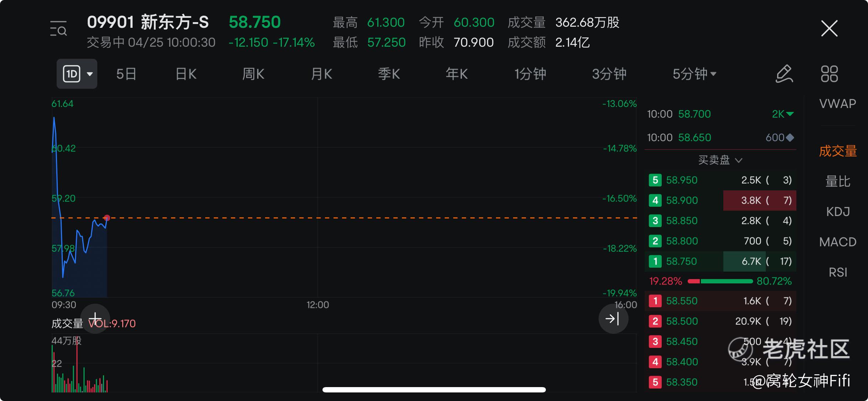The image size is (868, 401).
Task: Expand the 买卖盘 order book selector
Action: coord(720,160)
